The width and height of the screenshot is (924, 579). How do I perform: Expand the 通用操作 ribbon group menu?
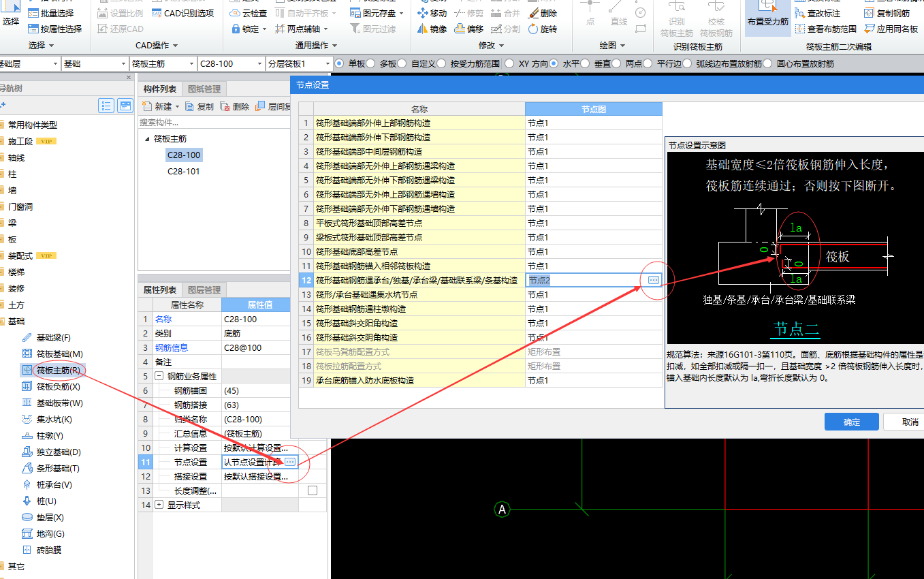[317, 46]
